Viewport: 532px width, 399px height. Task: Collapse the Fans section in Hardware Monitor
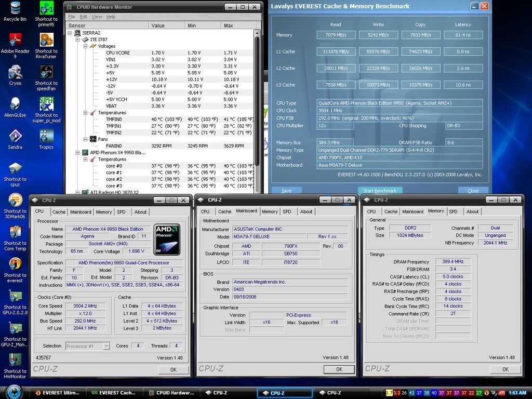pyautogui.click(x=85, y=139)
